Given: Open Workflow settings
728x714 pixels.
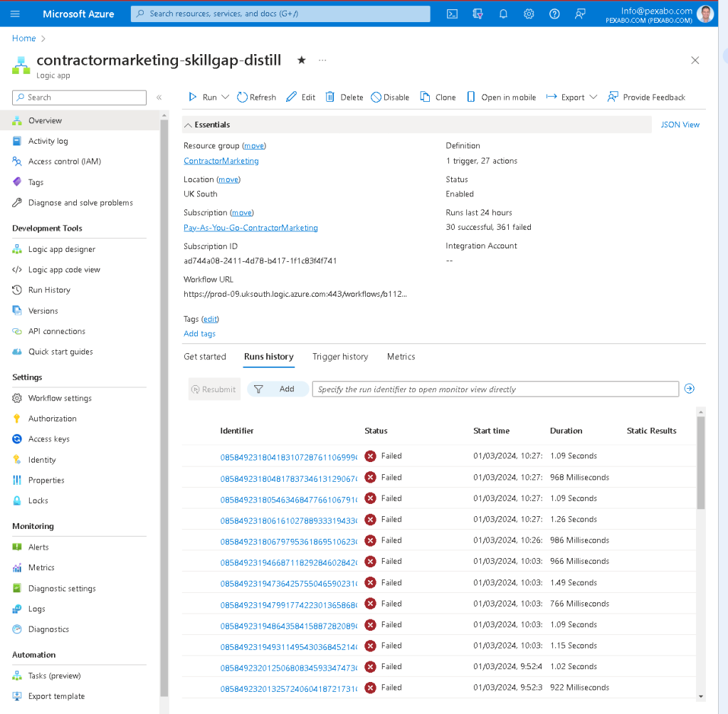Looking at the screenshot, I should point(60,398).
